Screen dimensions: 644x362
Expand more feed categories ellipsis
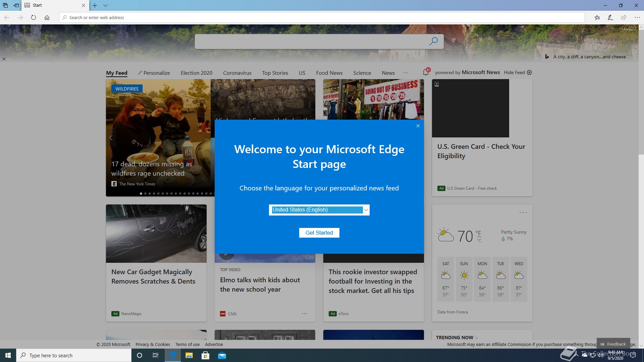pos(406,73)
